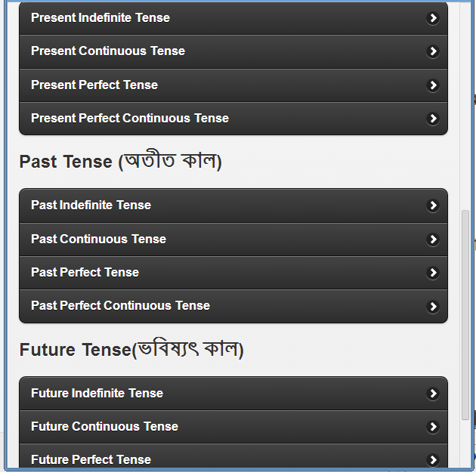Select the Past Continuous Tense text
Screen dimensions: 476x476
[98, 240]
